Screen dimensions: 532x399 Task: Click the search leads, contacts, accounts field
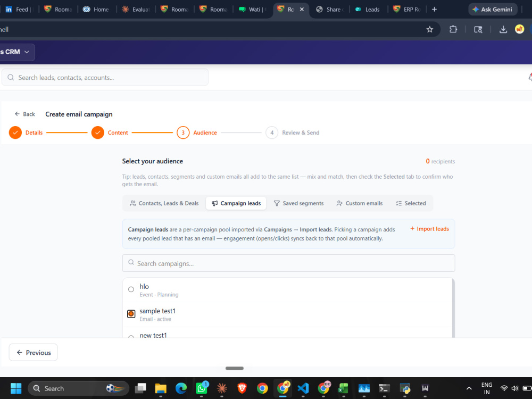point(105,77)
